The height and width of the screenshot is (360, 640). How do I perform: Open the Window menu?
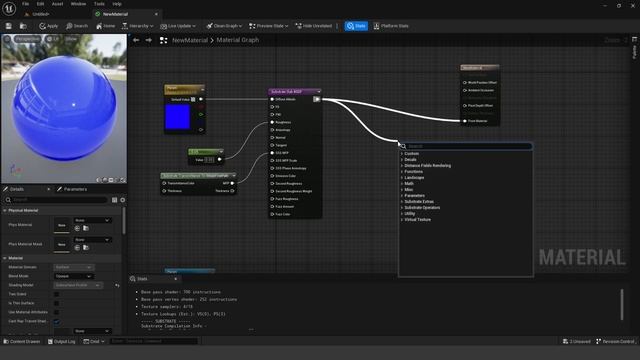click(x=78, y=4)
